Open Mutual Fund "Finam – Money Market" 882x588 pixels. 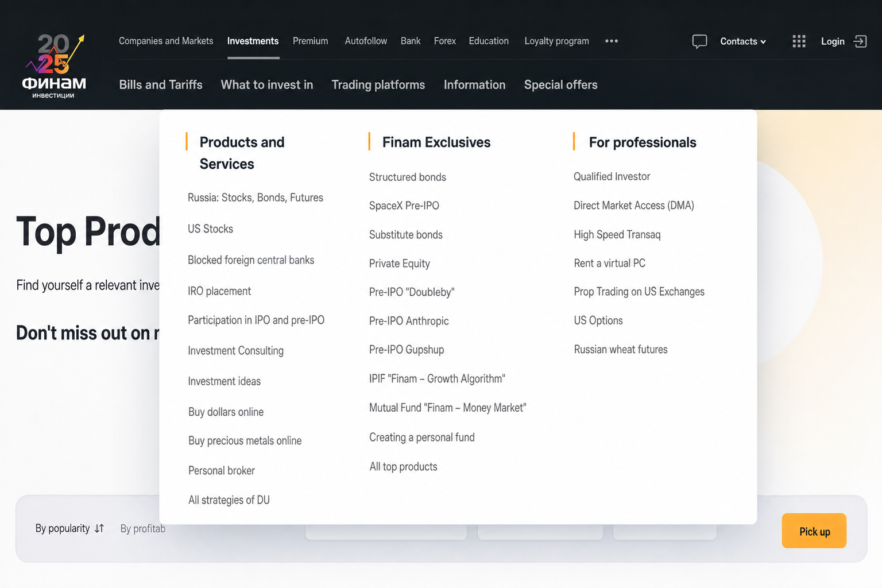pos(448,408)
